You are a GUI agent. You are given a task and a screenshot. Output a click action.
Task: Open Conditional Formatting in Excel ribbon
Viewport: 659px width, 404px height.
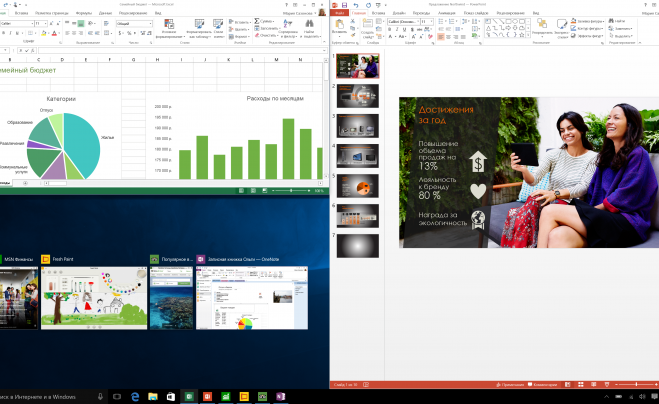(x=169, y=27)
